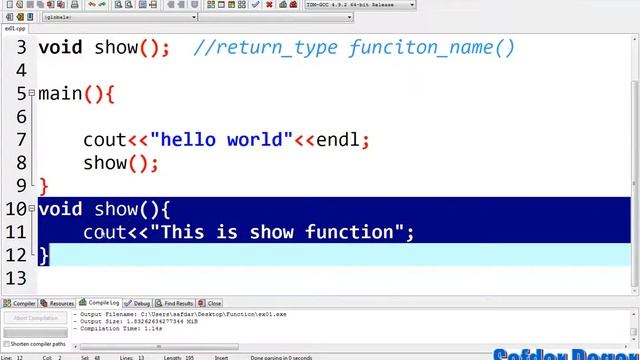The image size is (640, 360).
Task: Click the "This is show function" string
Action: [x=277, y=232]
